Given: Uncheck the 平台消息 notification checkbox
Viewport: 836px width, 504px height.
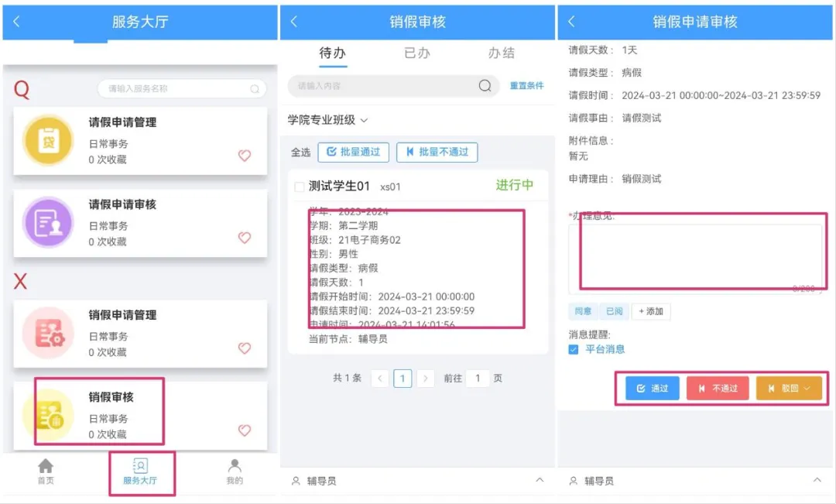Looking at the screenshot, I should tap(573, 350).
